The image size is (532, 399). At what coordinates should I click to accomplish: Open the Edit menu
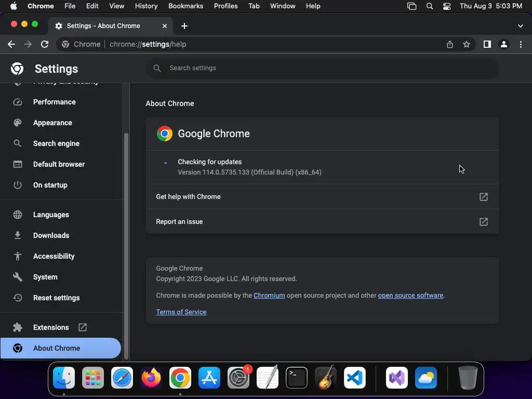pyautogui.click(x=92, y=6)
